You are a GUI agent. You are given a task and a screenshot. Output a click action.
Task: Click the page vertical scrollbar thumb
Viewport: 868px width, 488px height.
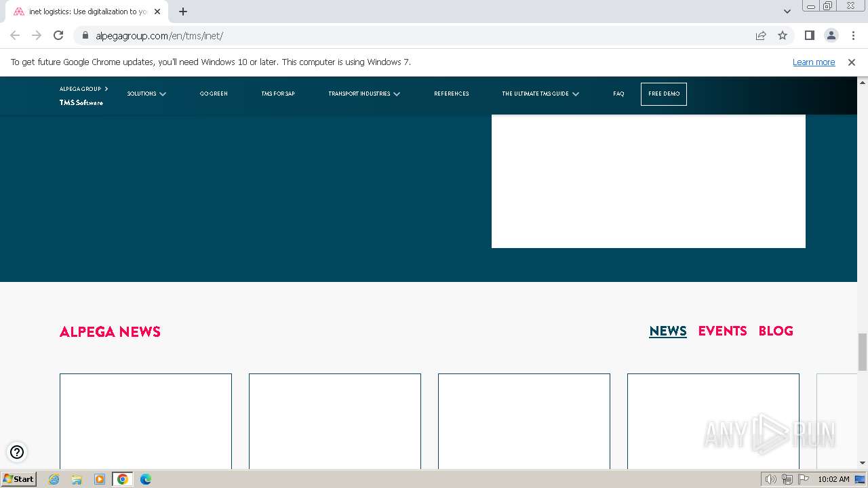[863, 352]
